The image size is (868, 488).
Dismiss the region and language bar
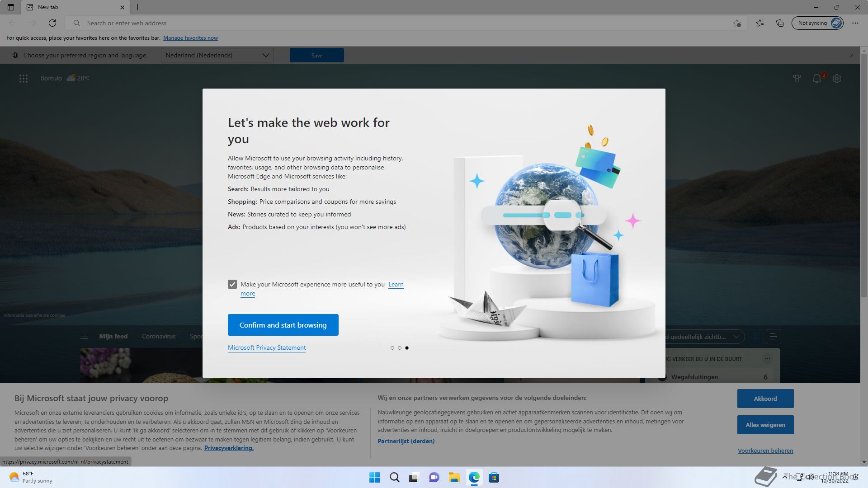point(851,56)
